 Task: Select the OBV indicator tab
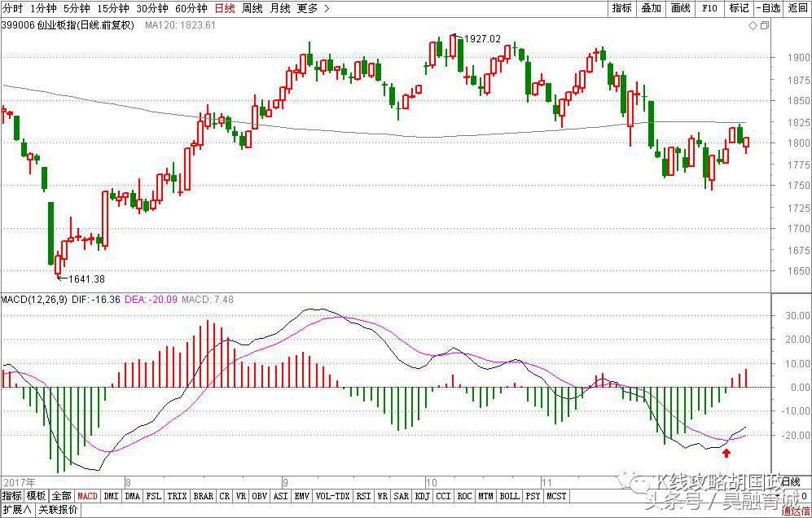(x=260, y=496)
